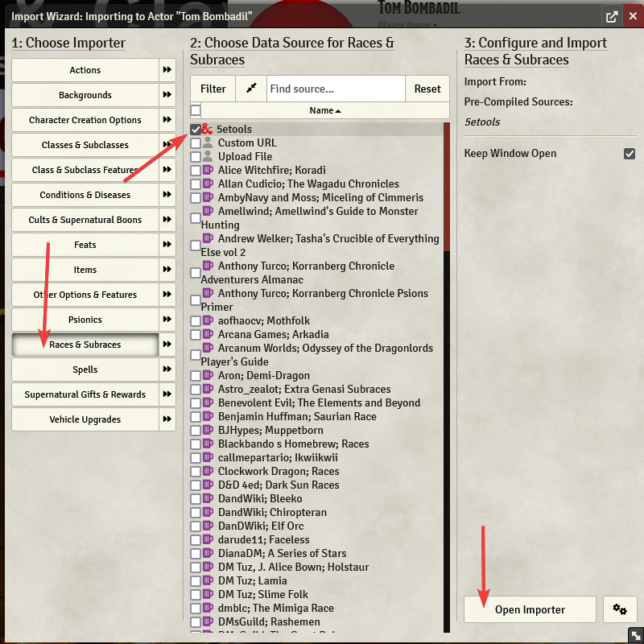
Task: Tick the select-all checkbox above the source list
Action: pyautogui.click(x=196, y=110)
